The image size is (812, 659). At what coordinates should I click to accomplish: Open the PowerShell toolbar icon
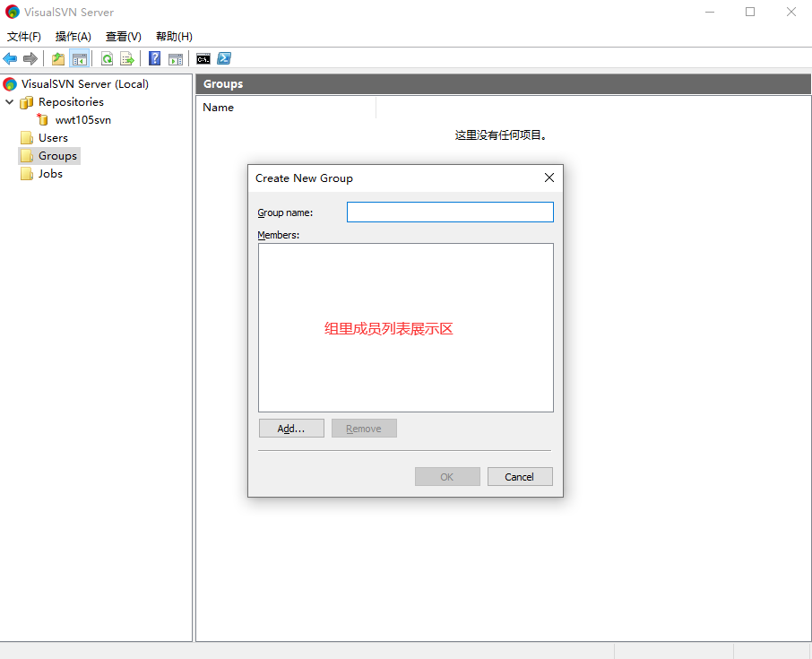(224, 59)
